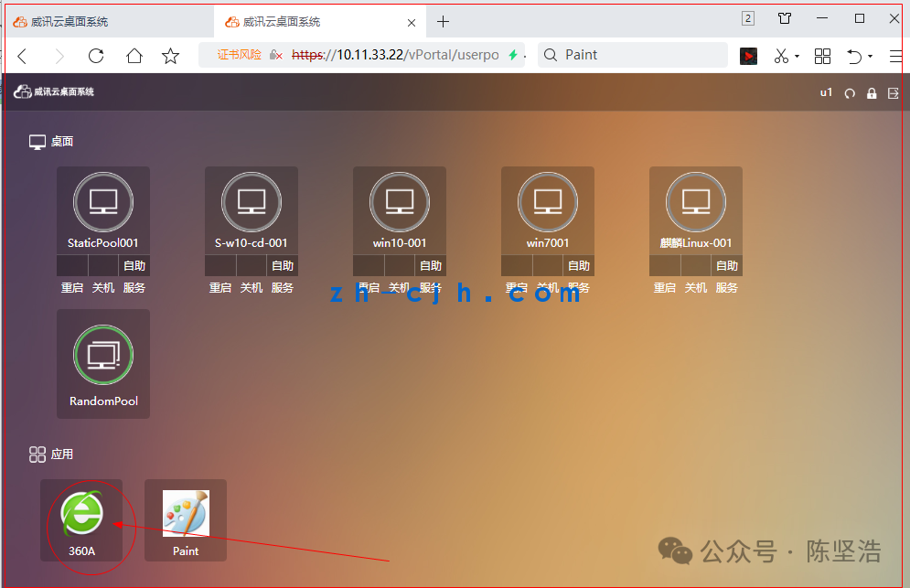Click 自助 on StaticPool001 card

point(134,266)
